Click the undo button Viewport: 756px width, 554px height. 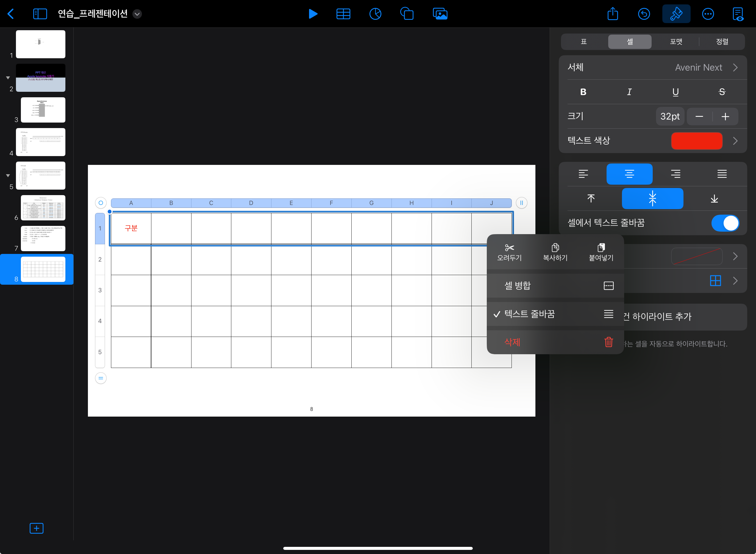pyautogui.click(x=644, y=14)
